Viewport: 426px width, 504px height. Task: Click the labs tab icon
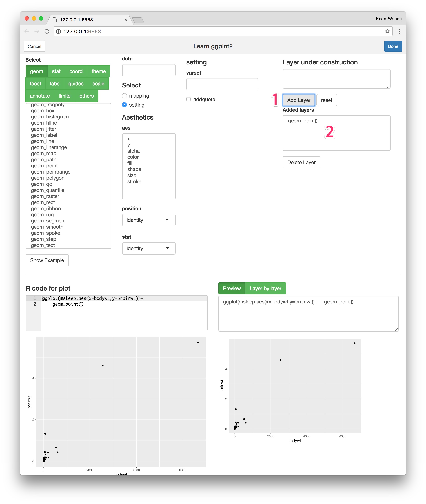click(x=55, y=84)
